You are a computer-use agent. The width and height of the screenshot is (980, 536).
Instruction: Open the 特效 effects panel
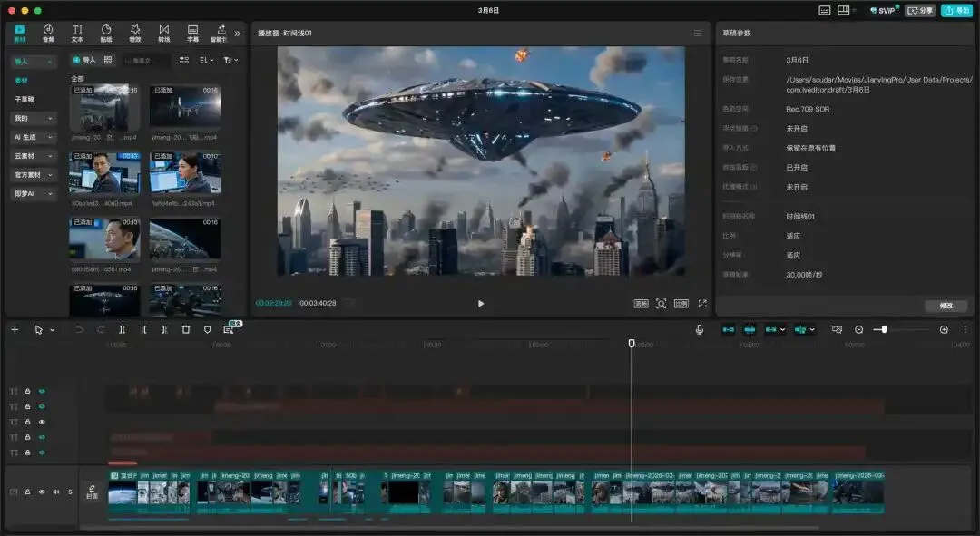click(x=135, y=34)
